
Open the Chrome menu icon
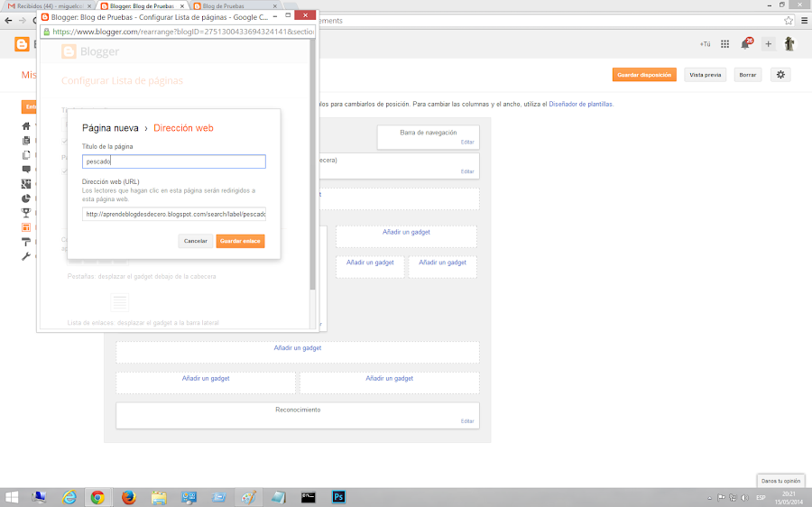point(804,21)
